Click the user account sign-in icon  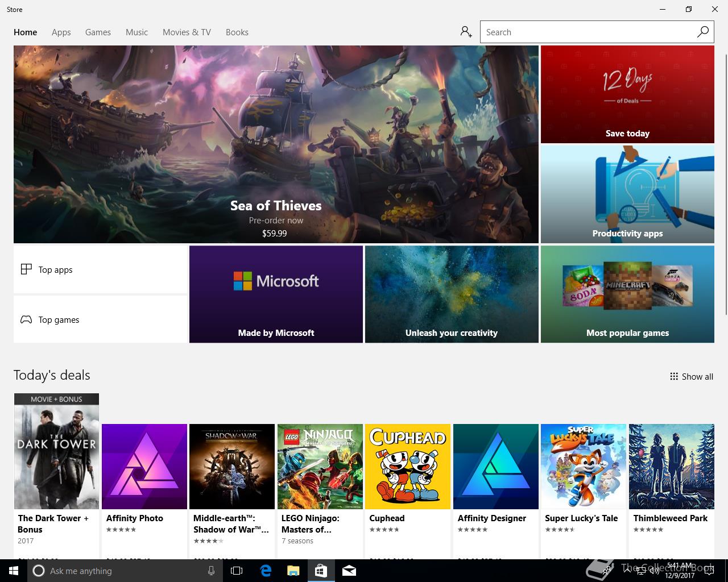click(x=466, y=32)
